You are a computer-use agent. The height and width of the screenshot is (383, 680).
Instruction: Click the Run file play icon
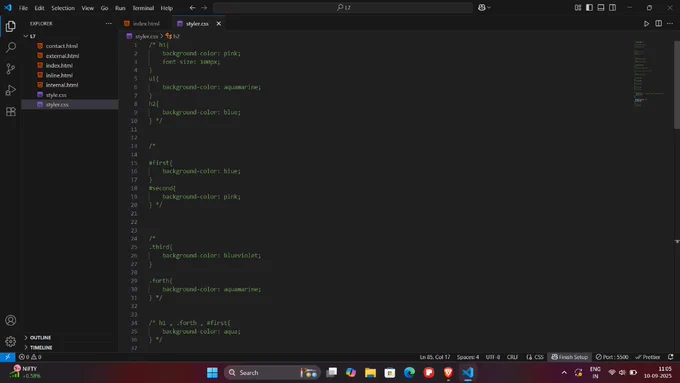[646, 23]
